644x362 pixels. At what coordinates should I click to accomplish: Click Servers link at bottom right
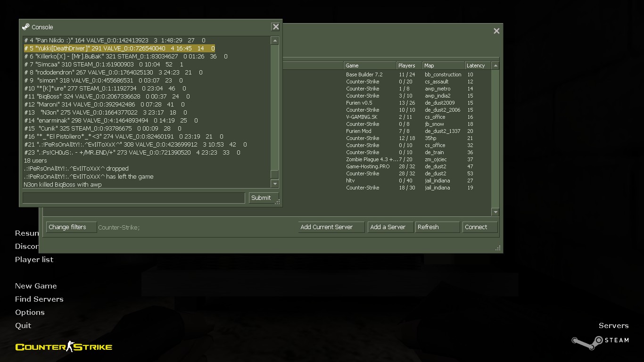[x=613, y=326]
